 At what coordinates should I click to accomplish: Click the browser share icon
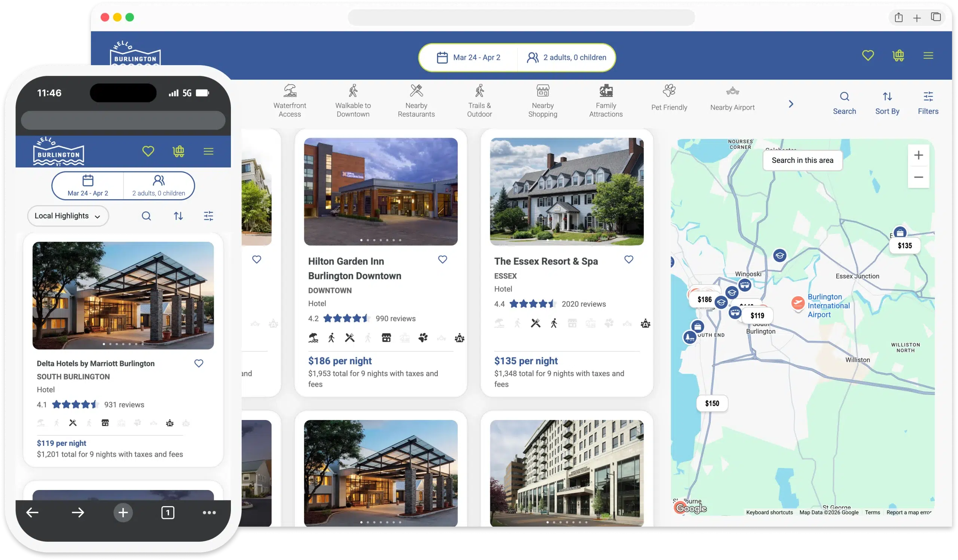[898, 18]
